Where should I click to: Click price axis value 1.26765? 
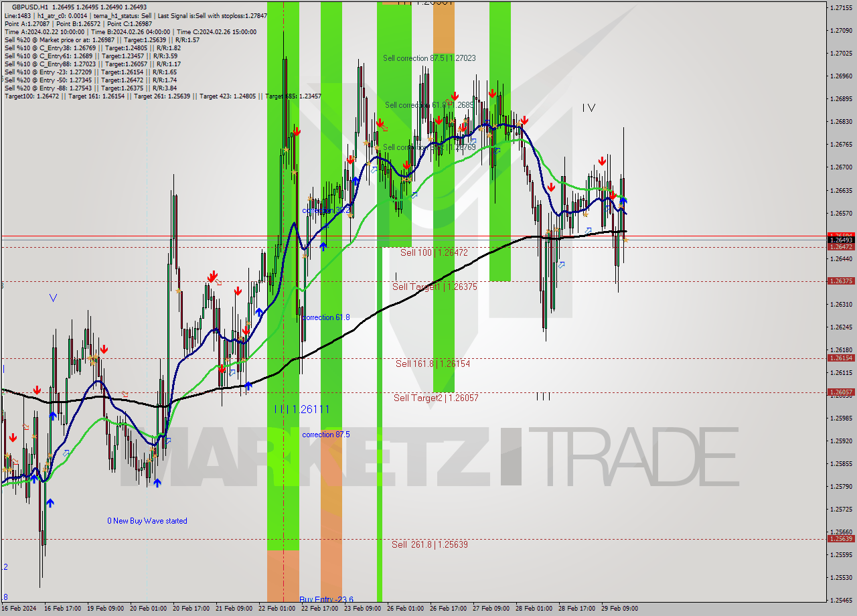point(841,145)
